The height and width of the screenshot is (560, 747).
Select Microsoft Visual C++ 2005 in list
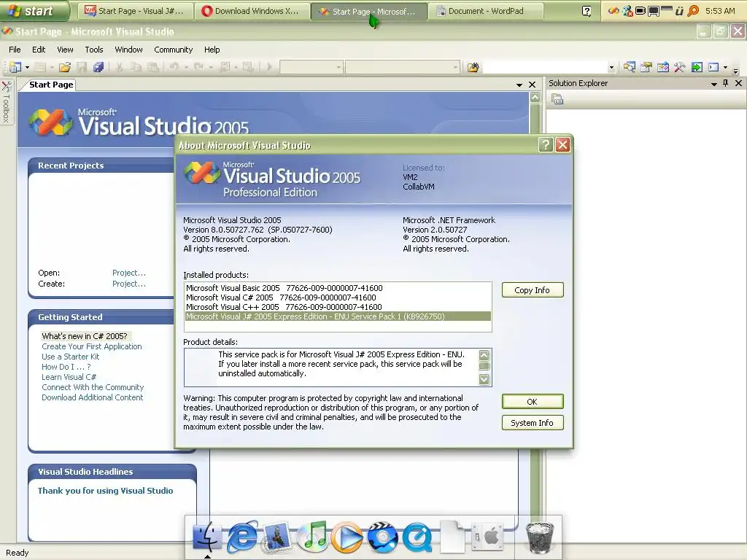point(338,307)
